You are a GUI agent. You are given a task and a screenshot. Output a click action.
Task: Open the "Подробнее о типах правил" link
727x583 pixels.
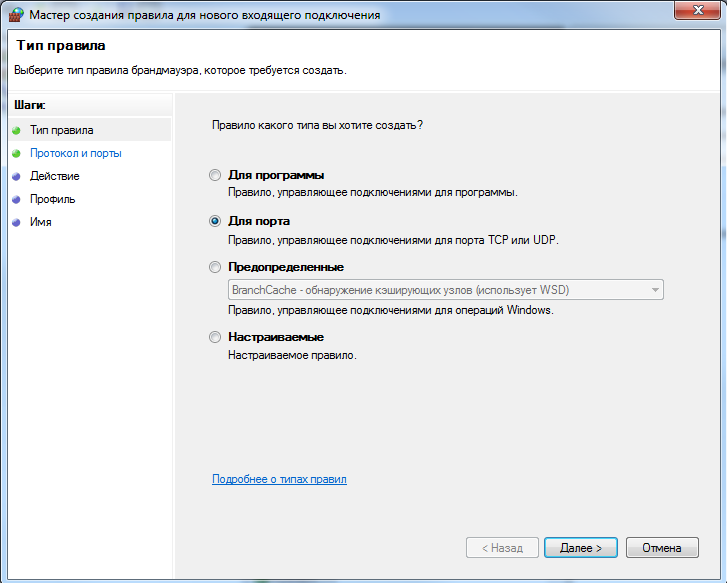click(279, 479)
